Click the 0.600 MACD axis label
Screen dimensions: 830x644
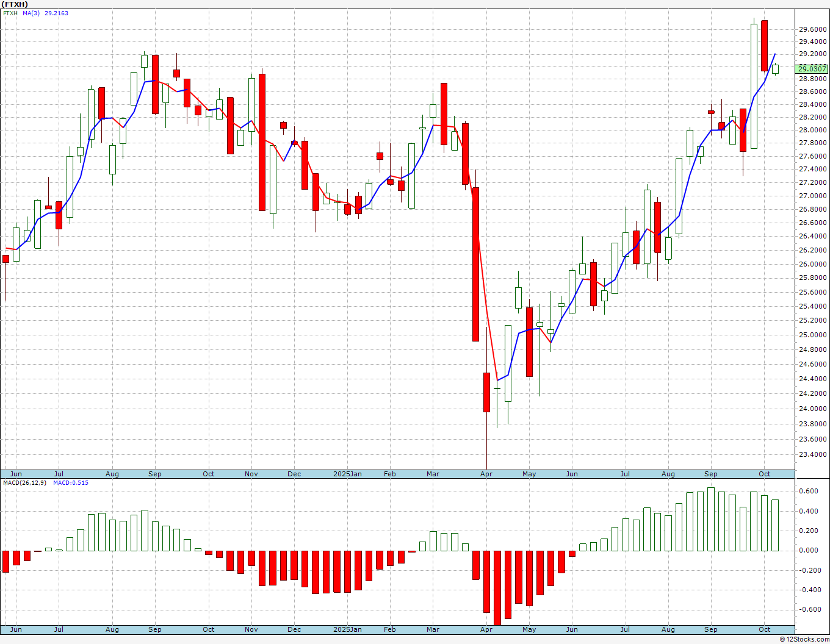[x=810, y=491]
